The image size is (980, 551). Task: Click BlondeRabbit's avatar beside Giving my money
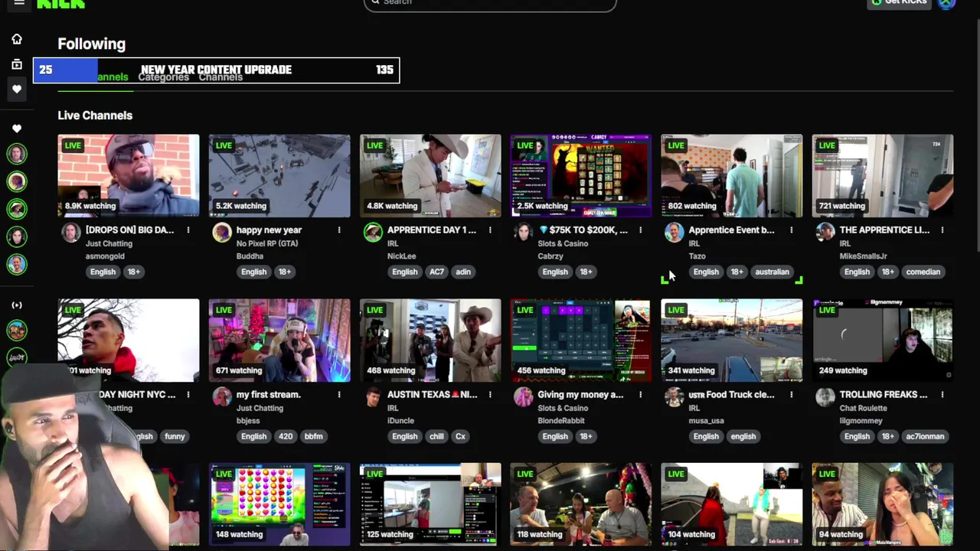[x=524, y=397]
